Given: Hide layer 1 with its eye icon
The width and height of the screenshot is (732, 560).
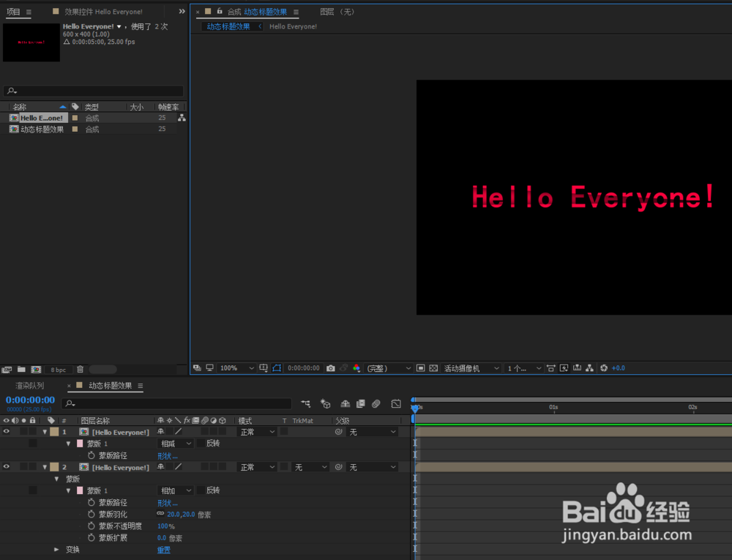Looking at the screenshot, I should 6,431.
